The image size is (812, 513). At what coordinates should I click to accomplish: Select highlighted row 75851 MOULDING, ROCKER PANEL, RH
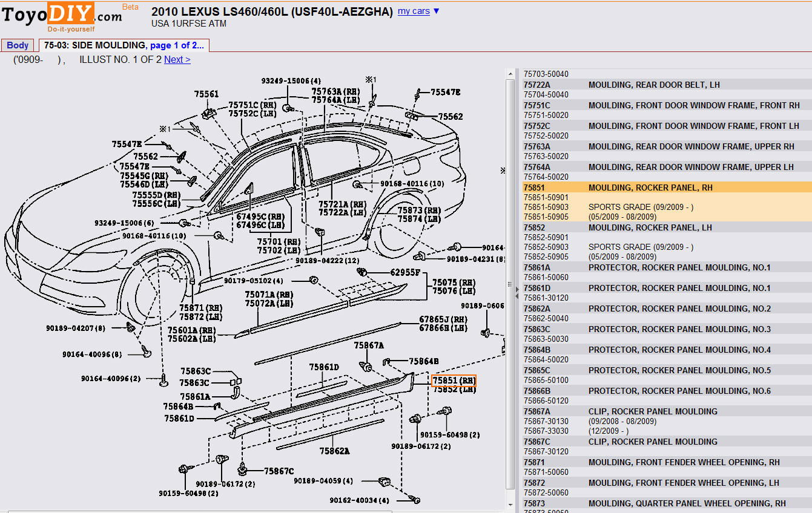click(666, 188)
